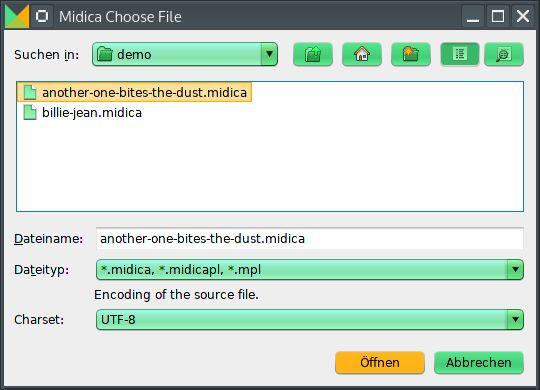Click the Midica logo in title bar

pos(17,16)
